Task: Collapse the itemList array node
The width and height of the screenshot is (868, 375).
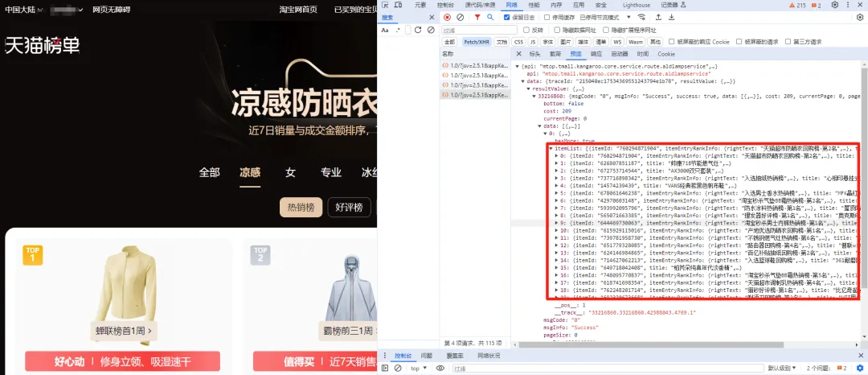Action: (551, 148)
